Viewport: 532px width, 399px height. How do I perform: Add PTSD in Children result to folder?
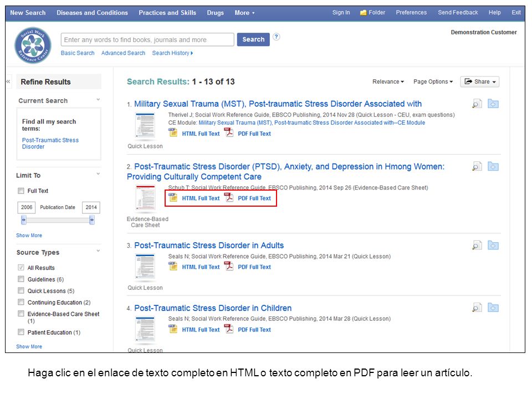tap(493, 308)
